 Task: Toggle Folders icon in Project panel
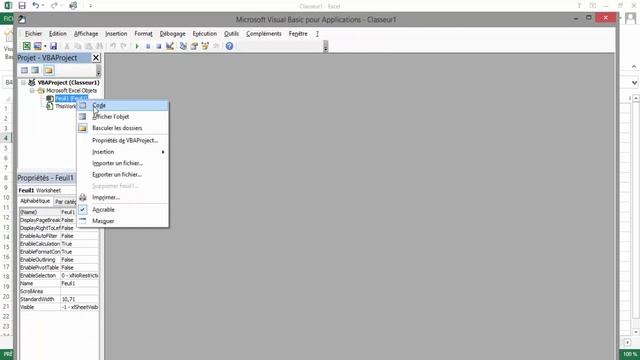tap(49, 70)
